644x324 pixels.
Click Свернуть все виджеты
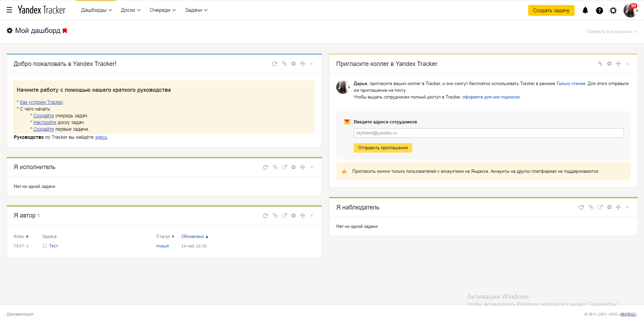pos(611,32)
